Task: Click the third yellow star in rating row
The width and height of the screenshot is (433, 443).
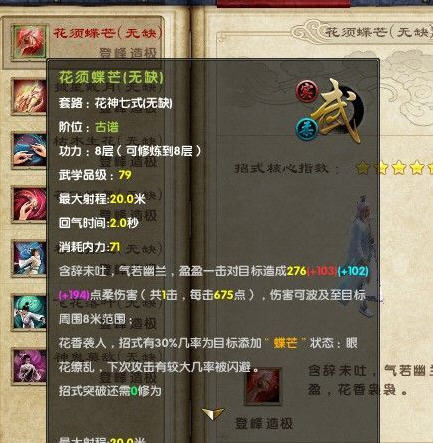Action: tap(399, 168)
